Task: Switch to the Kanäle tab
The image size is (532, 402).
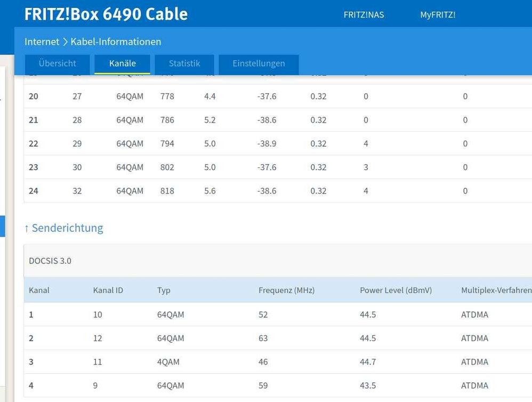Action: [x=122, y=63]
